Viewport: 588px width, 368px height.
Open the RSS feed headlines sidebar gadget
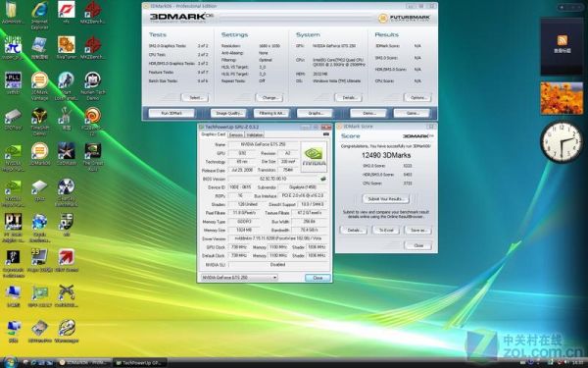click(562, 46)
